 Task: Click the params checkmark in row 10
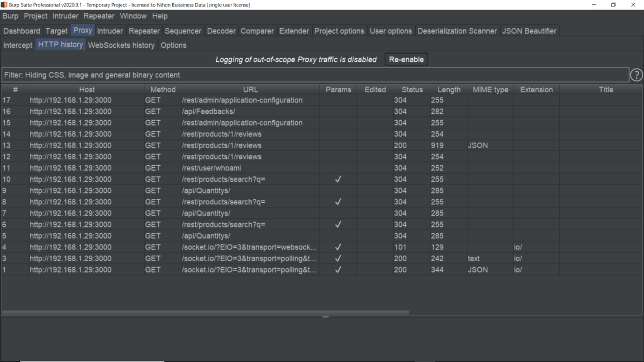click(338, 179)
